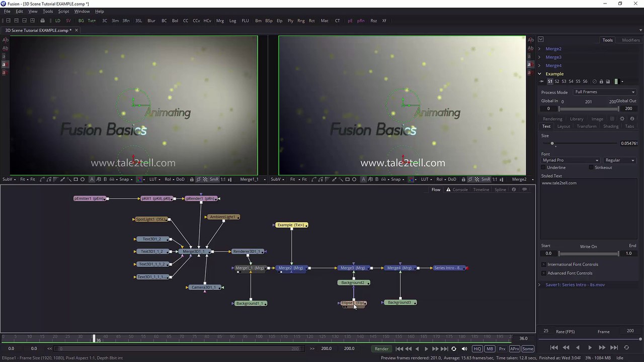The width and height of the screenshot is (644, 362).
Task: Toggle pass-through icon in Example tool header
Action: (595, 81)
